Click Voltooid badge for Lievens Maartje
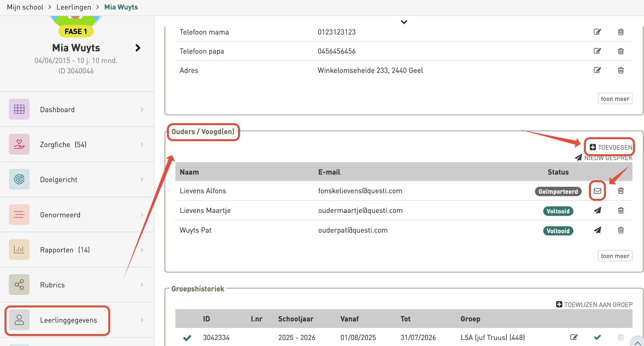The width and height of the screenshot is (644, 346). [558, 211]
